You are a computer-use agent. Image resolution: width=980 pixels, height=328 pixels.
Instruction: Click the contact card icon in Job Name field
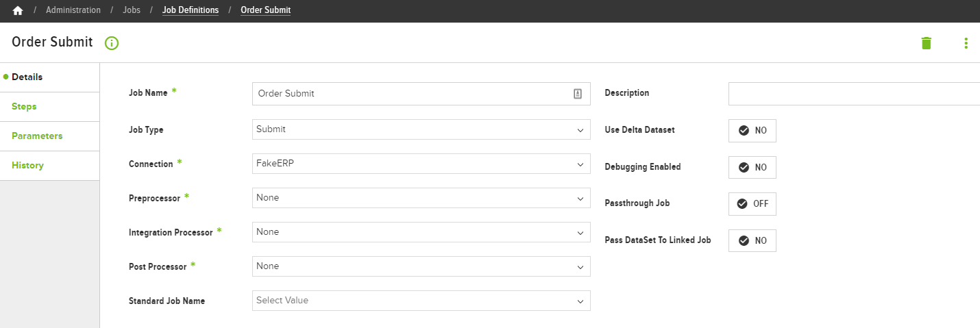[x=578, y=94]
